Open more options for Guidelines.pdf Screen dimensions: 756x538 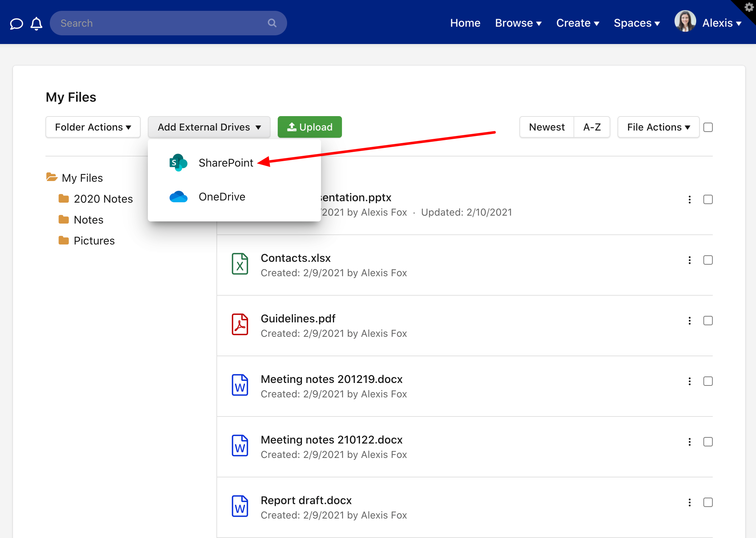[x=690, y=321]
